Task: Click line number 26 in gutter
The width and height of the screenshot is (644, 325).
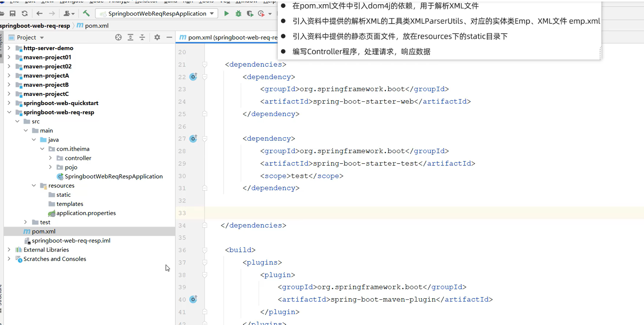Action: click(x=182, y=126)
